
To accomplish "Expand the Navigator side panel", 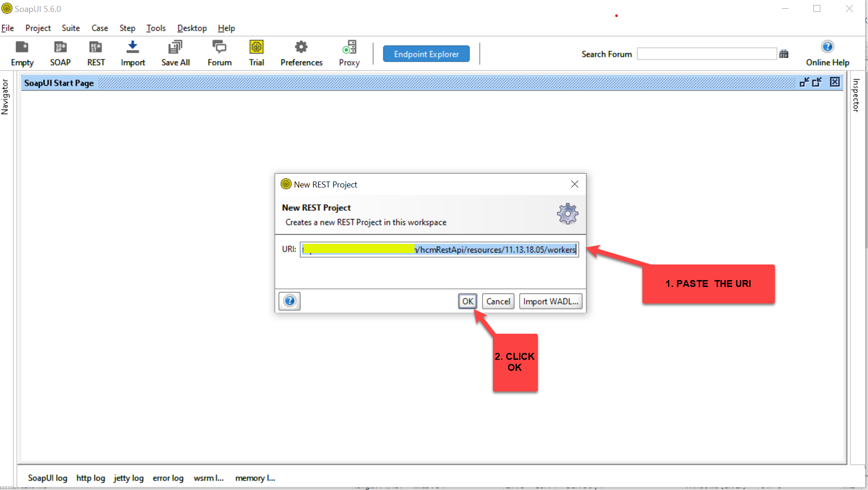I will (5, 97).
